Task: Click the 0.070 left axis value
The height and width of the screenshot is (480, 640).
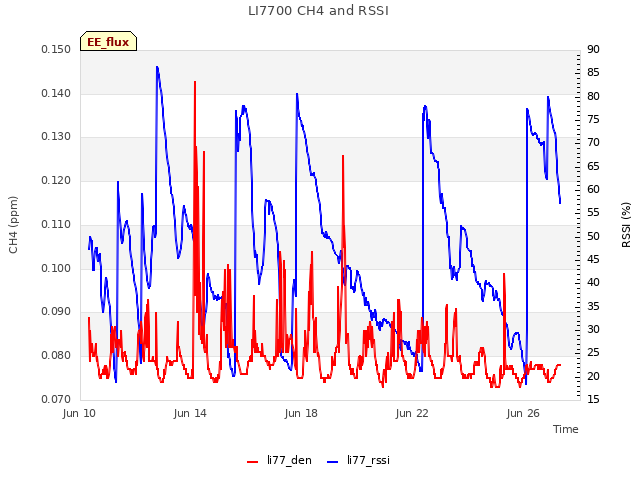Action: coord(56,399)
